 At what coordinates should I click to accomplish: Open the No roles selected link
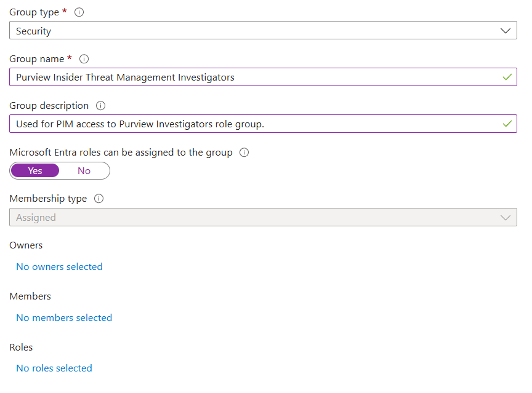54,368
